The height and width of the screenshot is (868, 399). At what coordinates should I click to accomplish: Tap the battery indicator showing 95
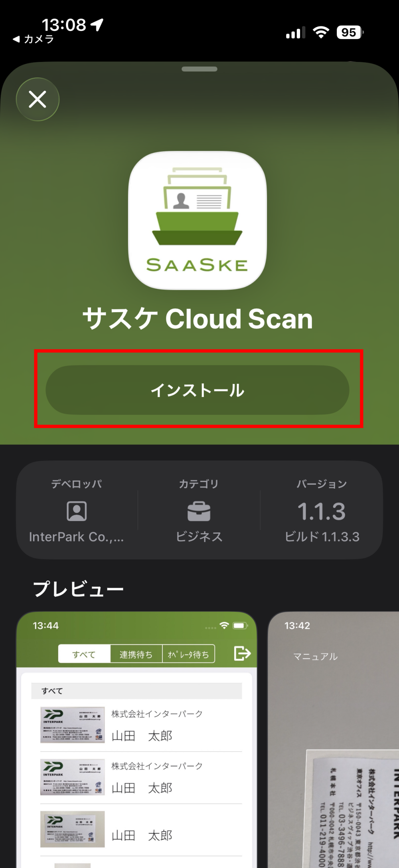(350, 32)
